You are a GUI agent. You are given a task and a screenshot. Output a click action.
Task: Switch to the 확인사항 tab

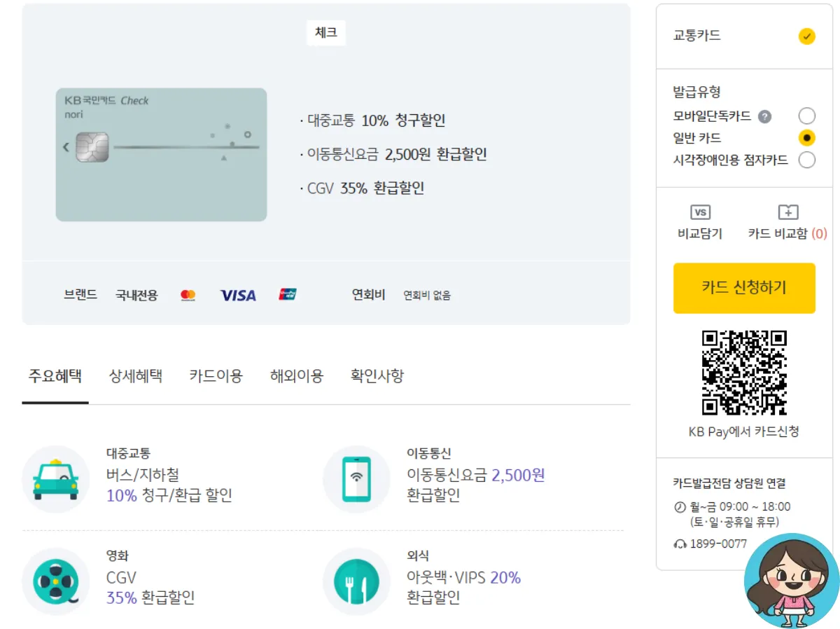point(377,376)
